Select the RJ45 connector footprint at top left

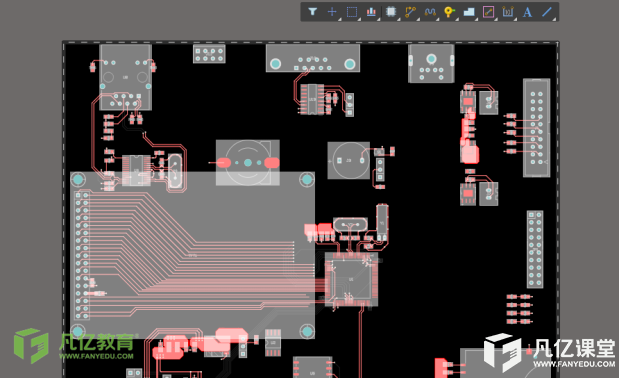[125, 77]
